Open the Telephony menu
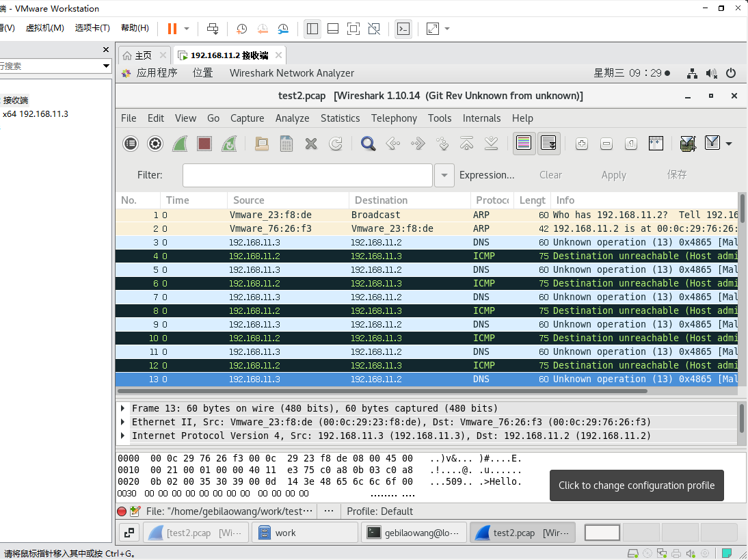 (394, 118)
